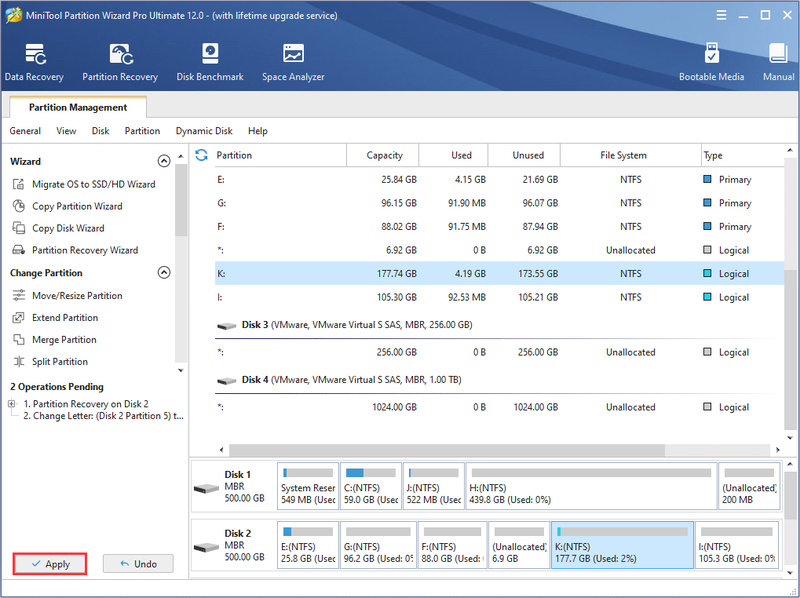Open the Dynamic Disk menu
This screenshot has width=800, height=598.
click(204, 131)
